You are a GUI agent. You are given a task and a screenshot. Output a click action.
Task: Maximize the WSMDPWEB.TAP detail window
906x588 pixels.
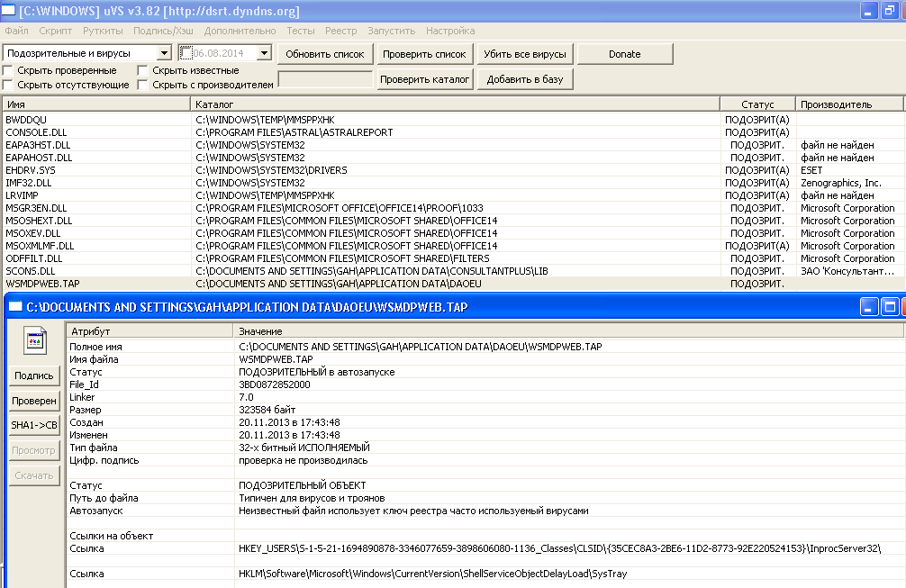(889, 307)
